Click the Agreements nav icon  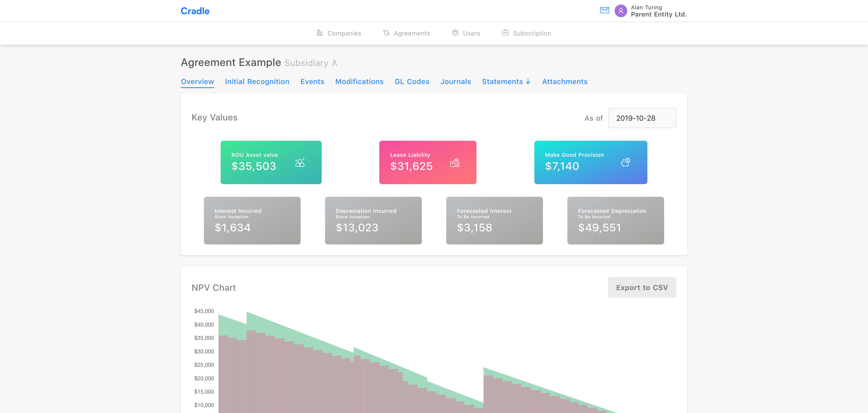[386, 33]
